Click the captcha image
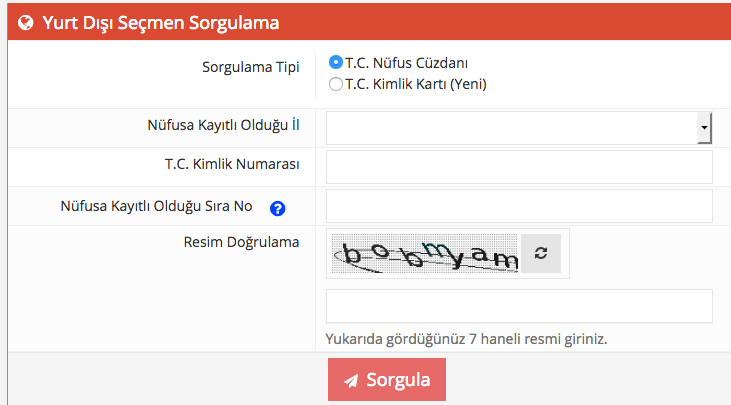The image size is (731, 405). click(424, 254)
